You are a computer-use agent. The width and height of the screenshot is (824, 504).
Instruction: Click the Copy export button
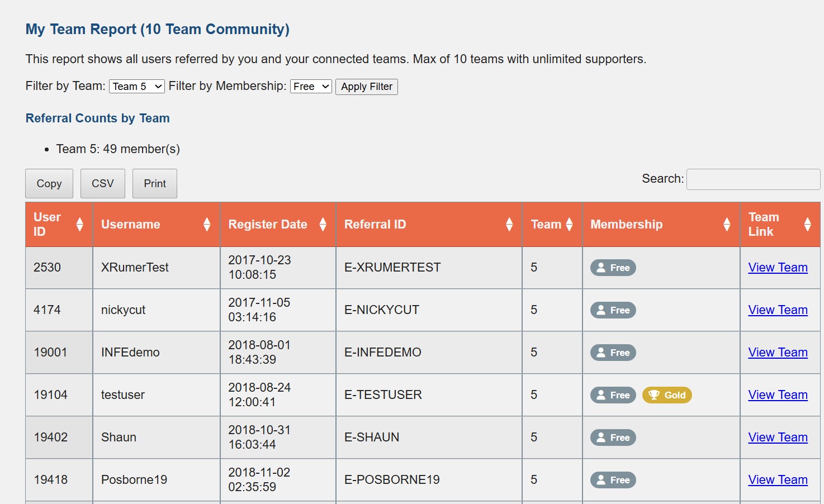point(49,183)
